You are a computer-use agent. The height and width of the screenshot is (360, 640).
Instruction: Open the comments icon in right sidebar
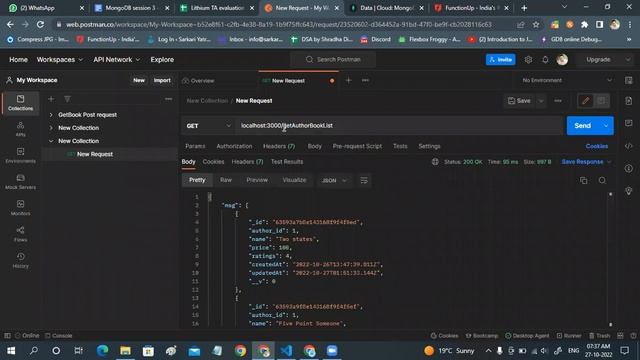pyautogui.click(x=629, y=123)
